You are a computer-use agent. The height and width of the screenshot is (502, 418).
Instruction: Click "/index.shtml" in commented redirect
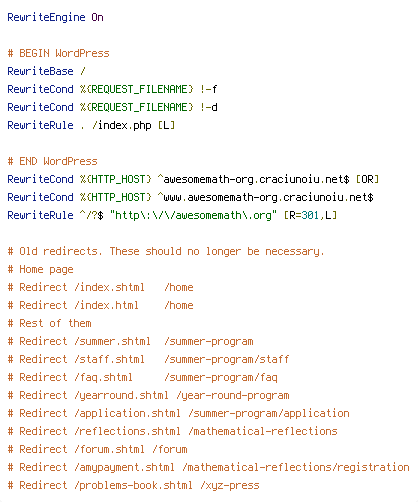[109, 287]
